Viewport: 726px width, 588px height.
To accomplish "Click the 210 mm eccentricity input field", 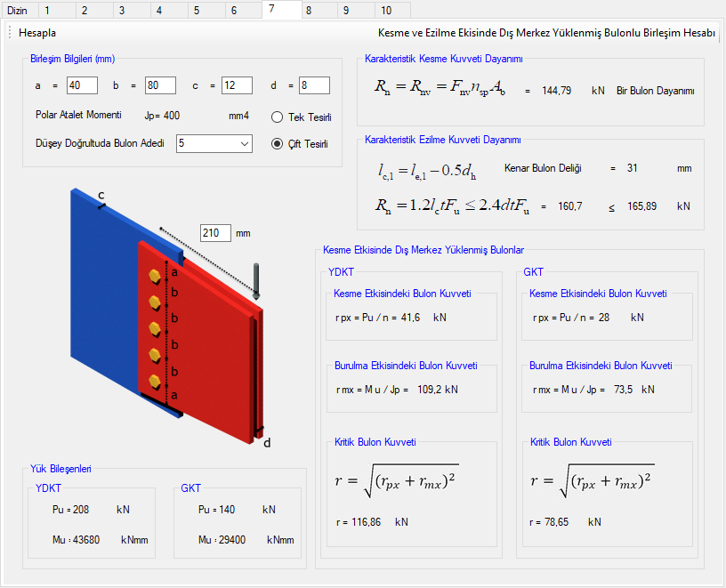I will 215,233.
